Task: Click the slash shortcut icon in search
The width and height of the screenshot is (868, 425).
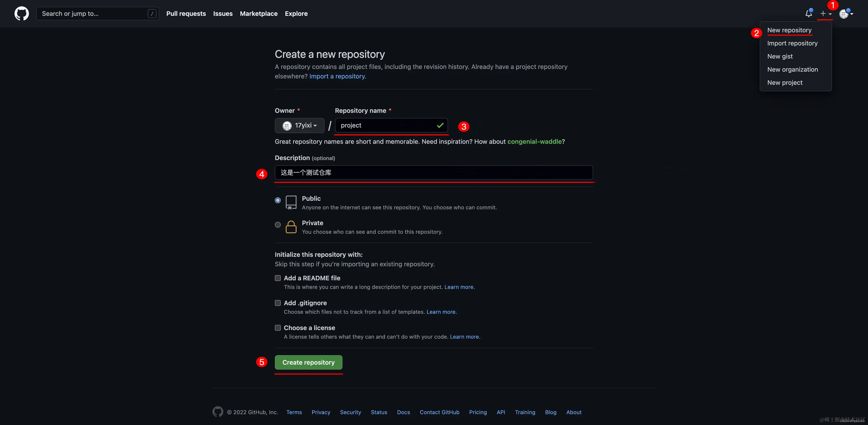Action: click(x=152, y=13)
